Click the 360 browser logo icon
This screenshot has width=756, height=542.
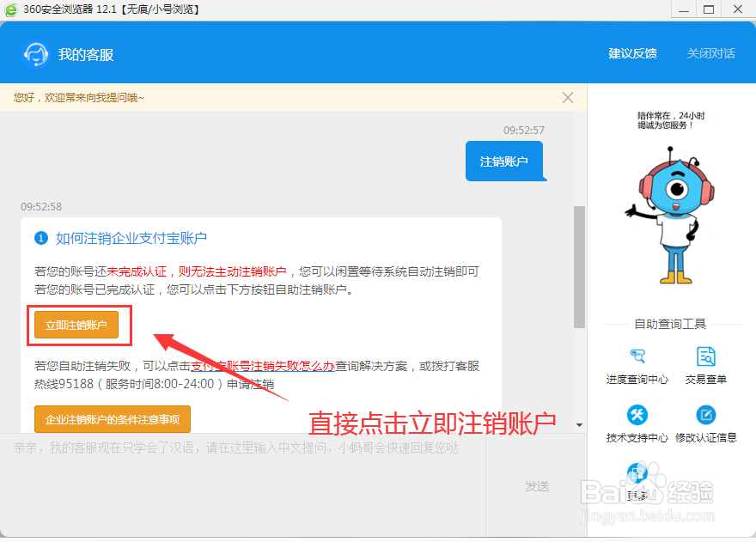pos(10,9)
